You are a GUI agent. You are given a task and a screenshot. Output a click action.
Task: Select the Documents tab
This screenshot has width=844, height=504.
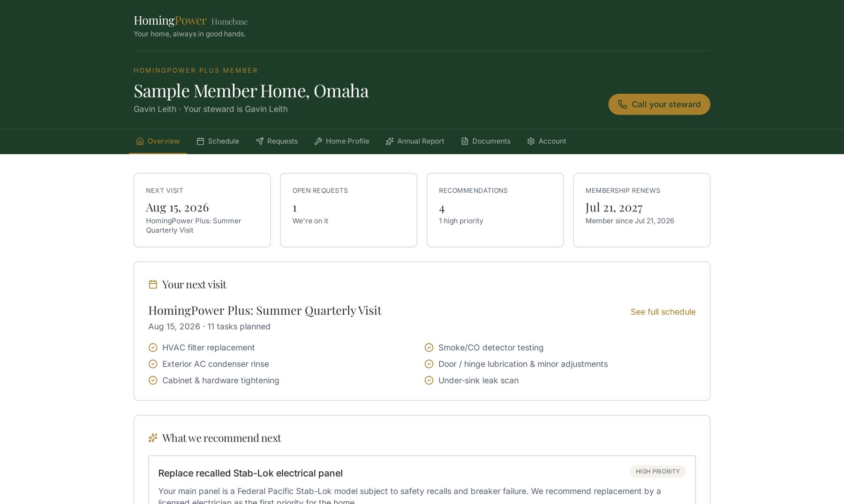pyautogui.click(x=486, y=141)
